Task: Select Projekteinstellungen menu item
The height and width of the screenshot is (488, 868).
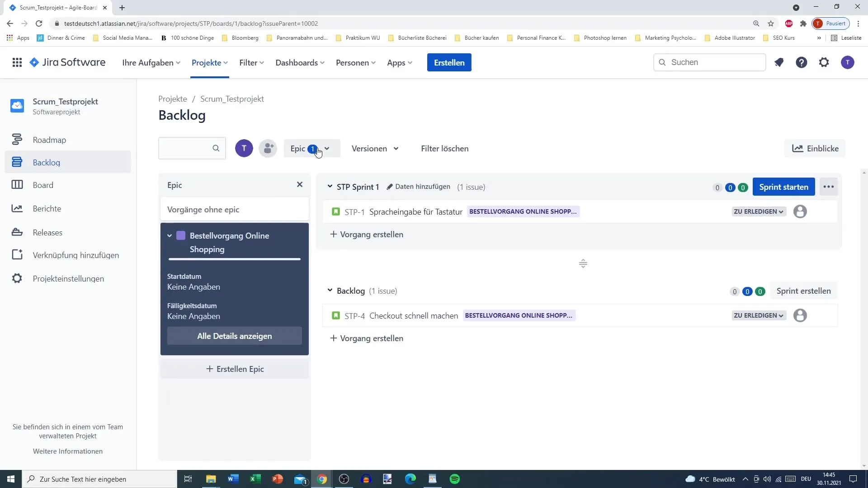Action: point(69,279)
